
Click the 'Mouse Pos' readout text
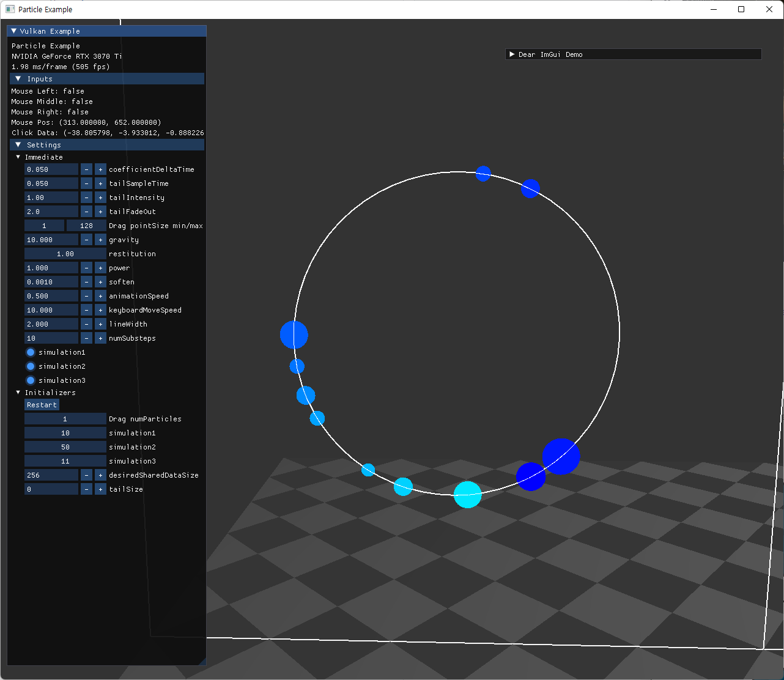pyautogui.click(x=86, y=122)
